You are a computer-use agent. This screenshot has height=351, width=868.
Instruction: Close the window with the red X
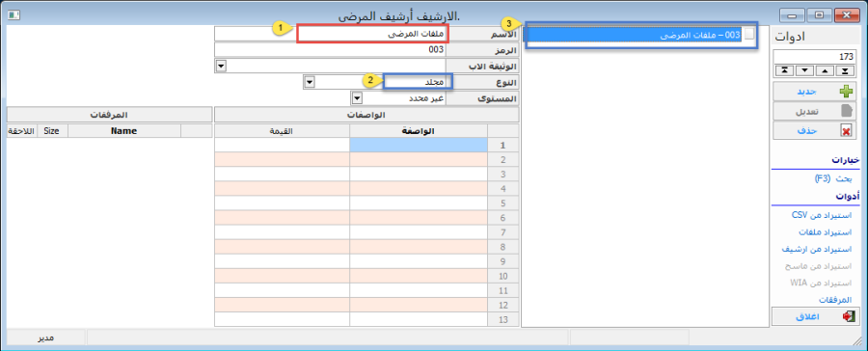(846, 15)
